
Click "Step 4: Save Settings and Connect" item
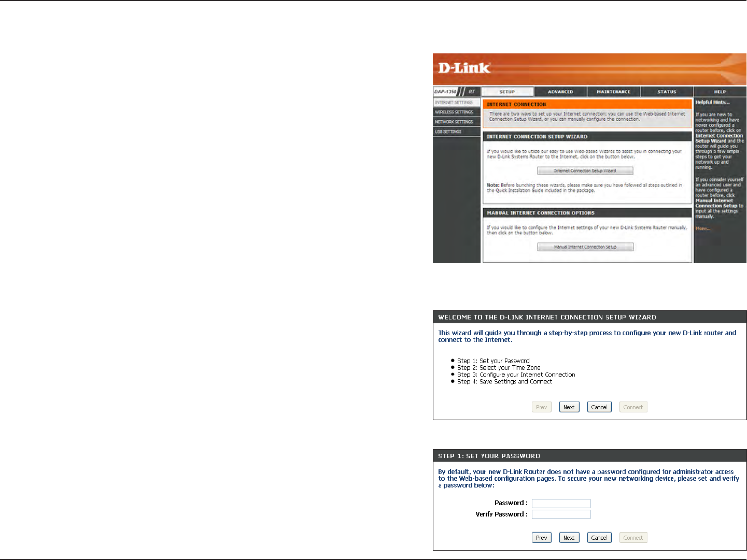[x=504, y=382]
